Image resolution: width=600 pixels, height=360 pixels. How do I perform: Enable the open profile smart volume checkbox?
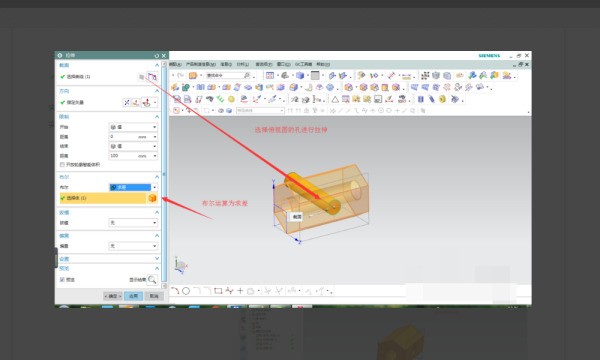62,165
